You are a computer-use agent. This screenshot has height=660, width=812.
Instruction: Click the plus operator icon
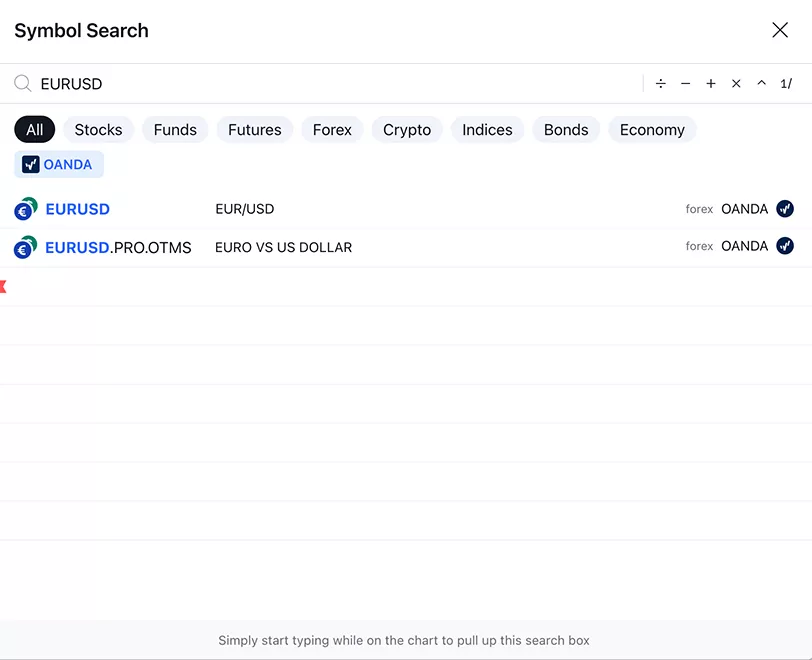tap(711, 84)
